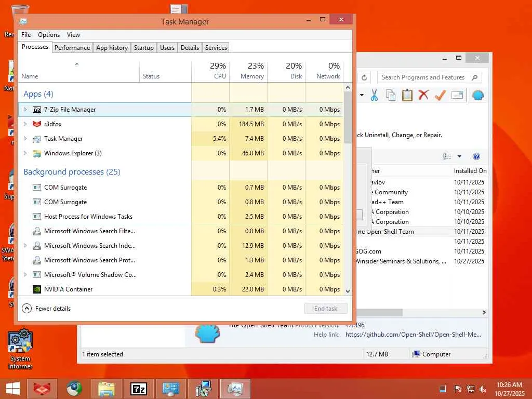Expand Microsoft Windows Search Indexer group
This screenshot has height=399, width=532.
[x=25, y=246]
